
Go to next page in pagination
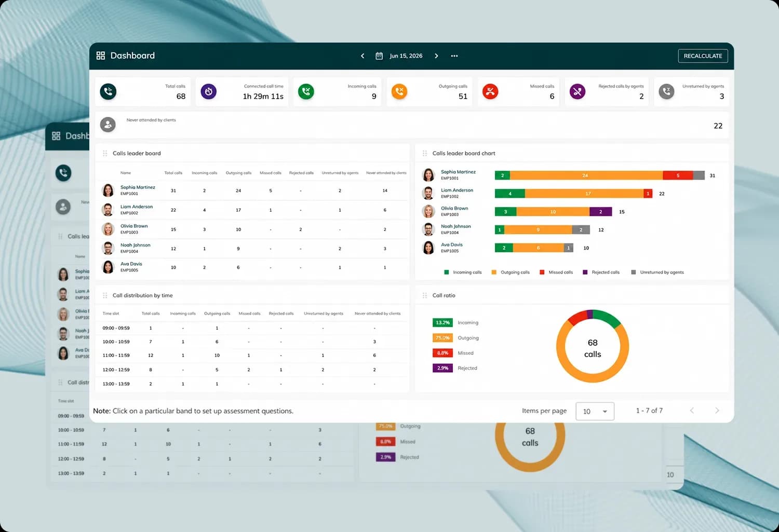point(717,411)
